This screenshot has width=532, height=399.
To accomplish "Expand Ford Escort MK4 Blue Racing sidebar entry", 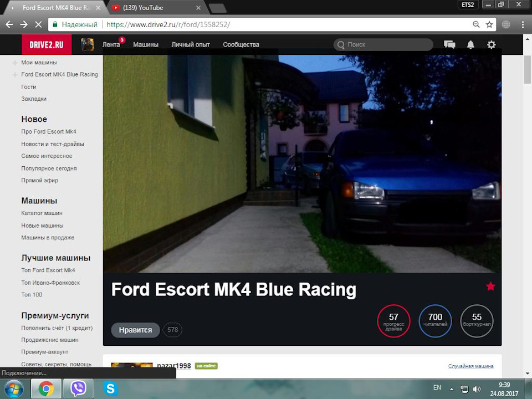I will tap(15, 75).
